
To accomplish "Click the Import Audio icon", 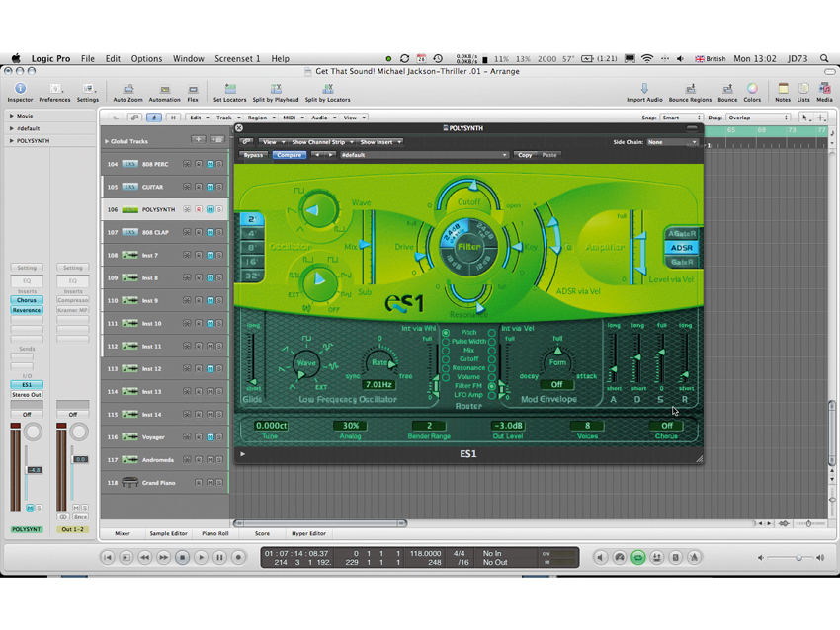I will tap(644, 89).
